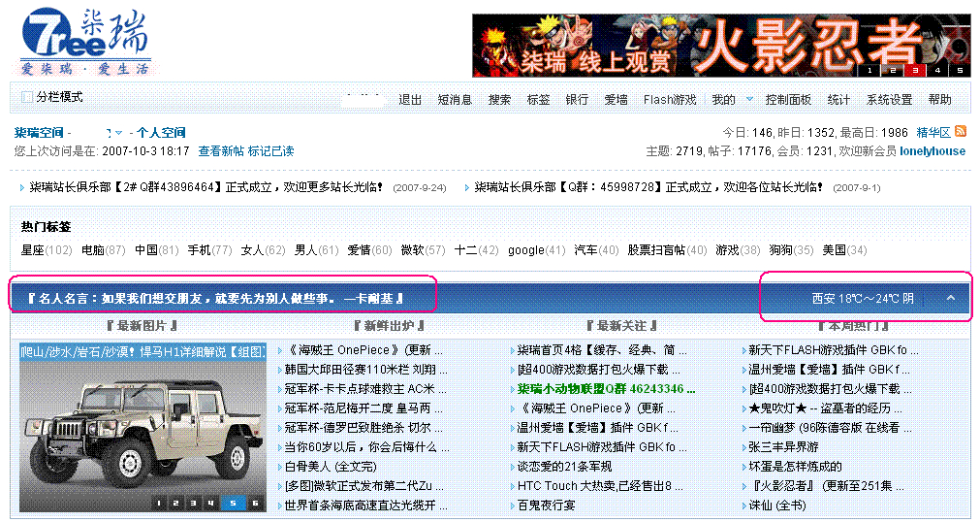Open 帮助 help page

point(939,100)
